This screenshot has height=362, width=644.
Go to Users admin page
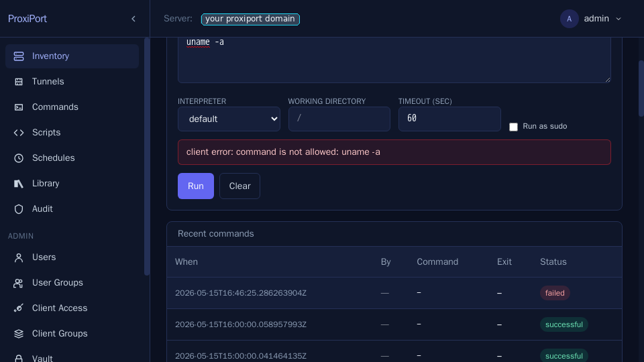[x=72, y=257]
